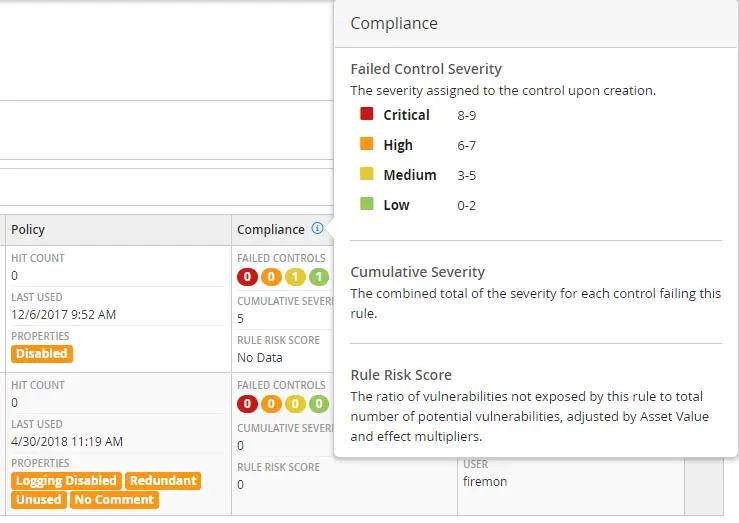Click the Low label in the legend
This screenshot has width=739, height=523.
pyautogui.click(x=396, y=205)
